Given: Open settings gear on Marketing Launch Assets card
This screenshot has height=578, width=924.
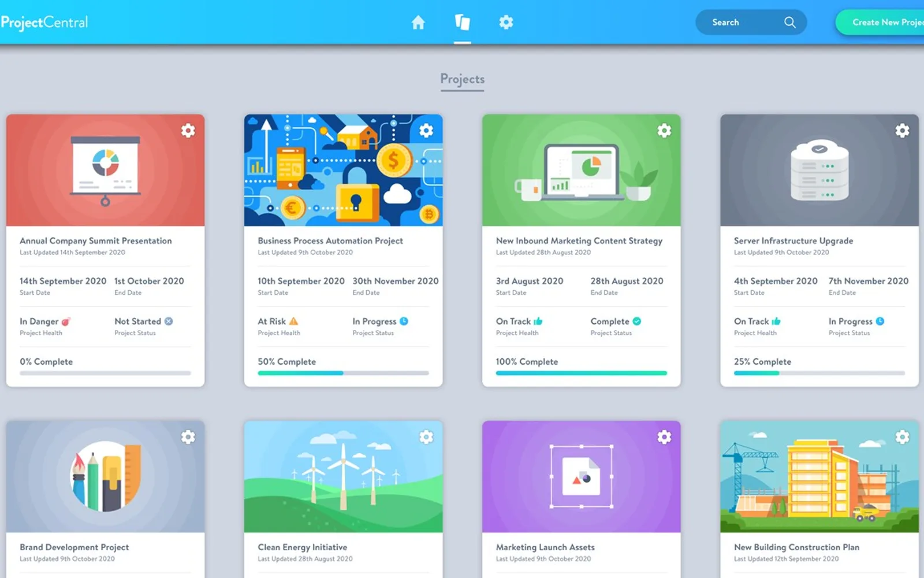Looking at the screenshot, I should pyautogui.click(x=664, y=437).
